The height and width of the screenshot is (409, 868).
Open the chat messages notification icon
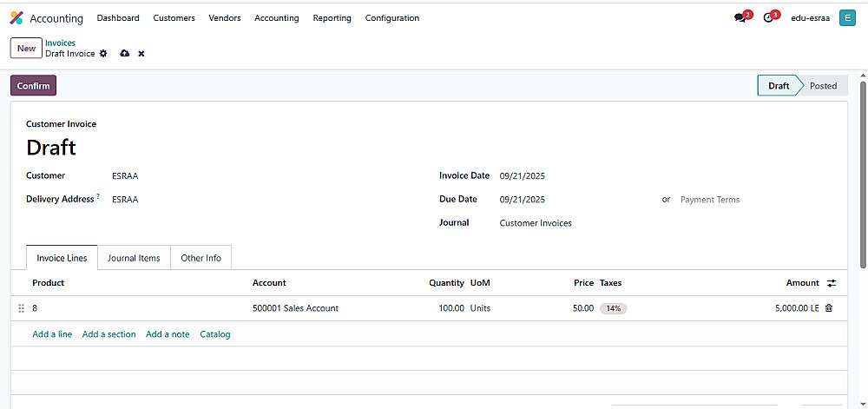coord(740,17)
